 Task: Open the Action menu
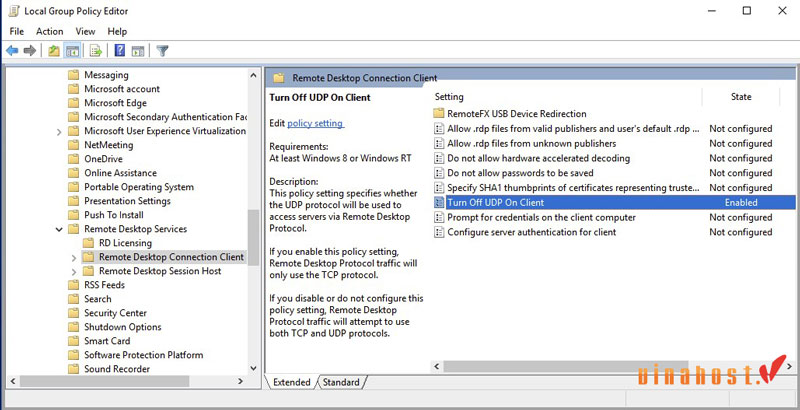[49, 31]
